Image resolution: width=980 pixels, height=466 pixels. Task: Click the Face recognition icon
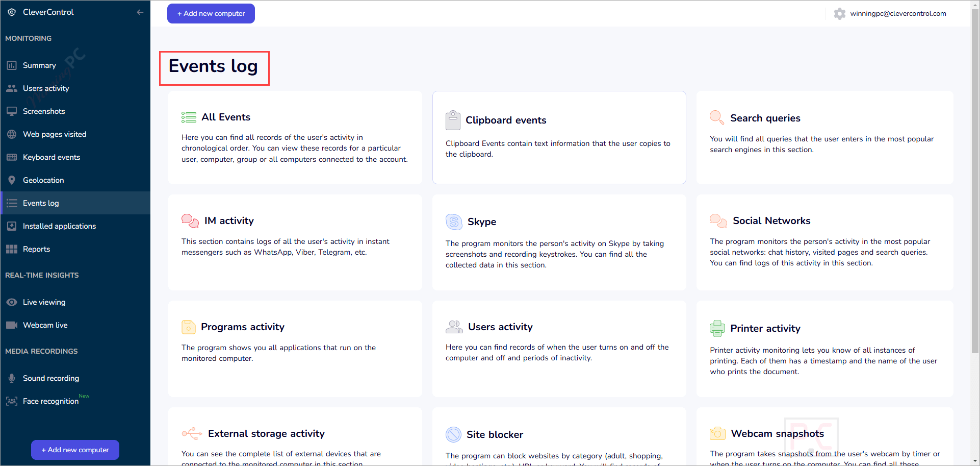pyautogui.click(x=12, y=401)
